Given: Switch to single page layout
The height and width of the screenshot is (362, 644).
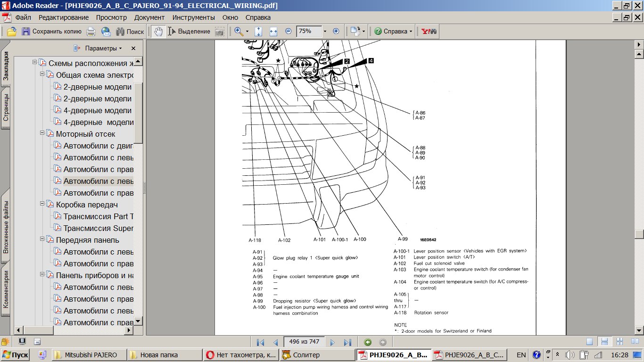Looking at the screenshot, I should 589,342.
